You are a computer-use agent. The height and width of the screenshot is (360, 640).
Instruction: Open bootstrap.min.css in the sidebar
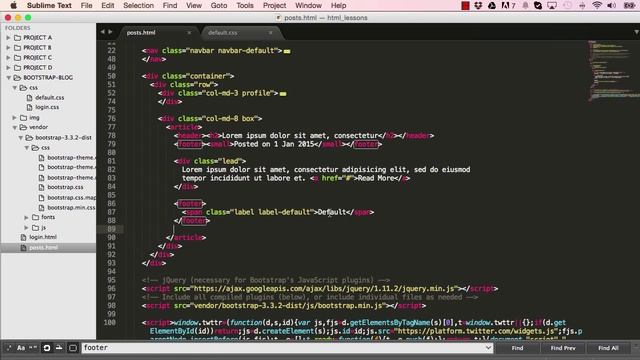pos(71,207)
